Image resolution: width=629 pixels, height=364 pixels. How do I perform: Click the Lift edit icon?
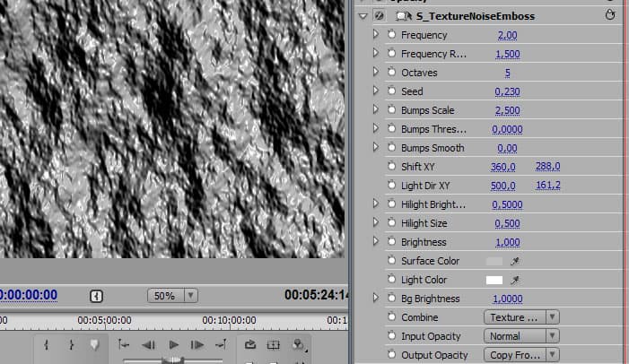coord(250,345)
